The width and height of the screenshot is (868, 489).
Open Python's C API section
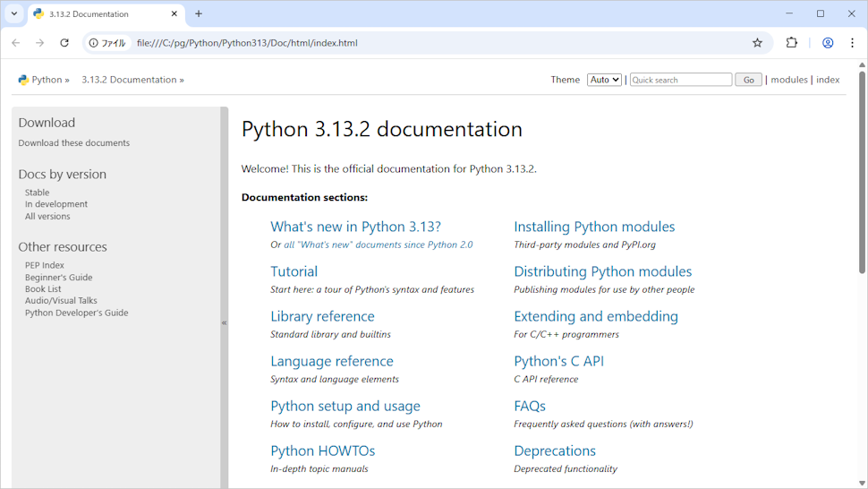558,361
